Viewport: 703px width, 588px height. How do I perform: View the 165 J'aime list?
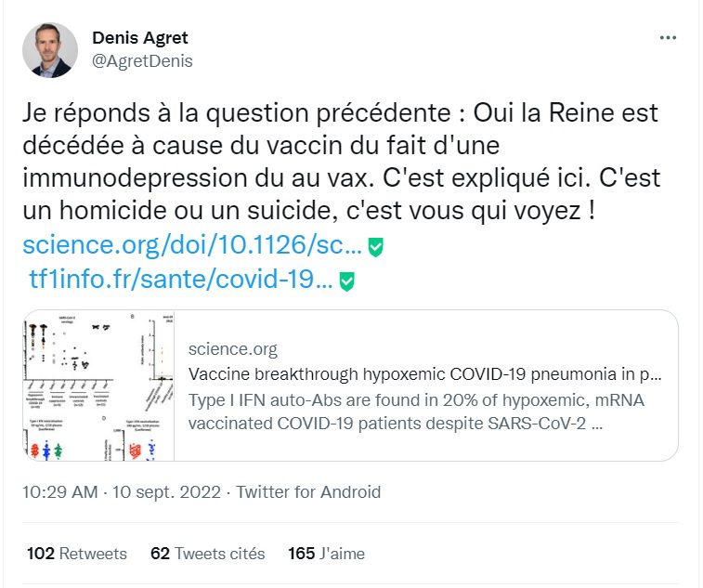click(x=326, y=554)
